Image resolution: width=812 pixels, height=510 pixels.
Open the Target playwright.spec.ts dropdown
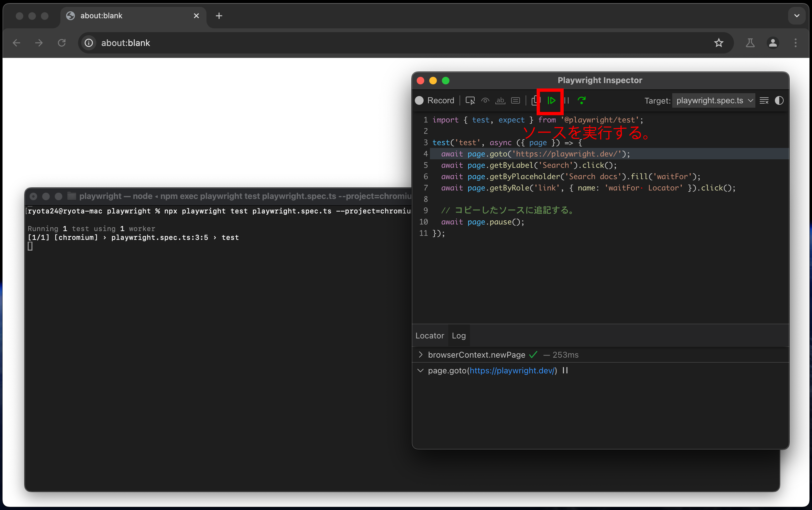coord(714,100)
